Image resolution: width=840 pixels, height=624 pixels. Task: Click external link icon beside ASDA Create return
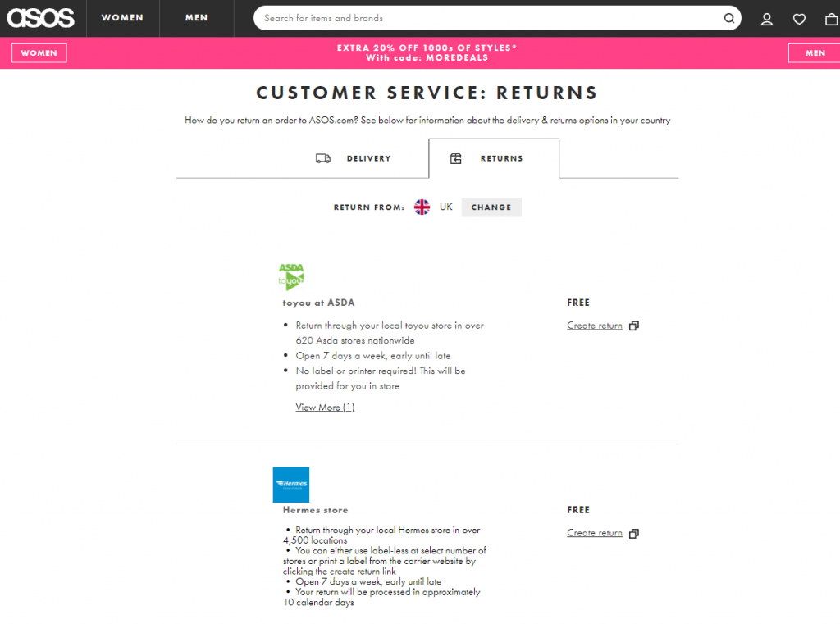(633, 326)
